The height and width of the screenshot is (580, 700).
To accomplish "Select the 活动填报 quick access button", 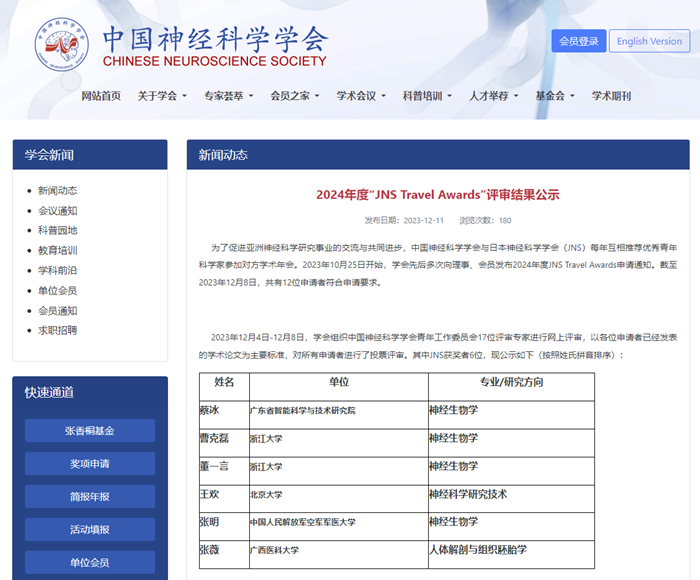I will 90,530.
